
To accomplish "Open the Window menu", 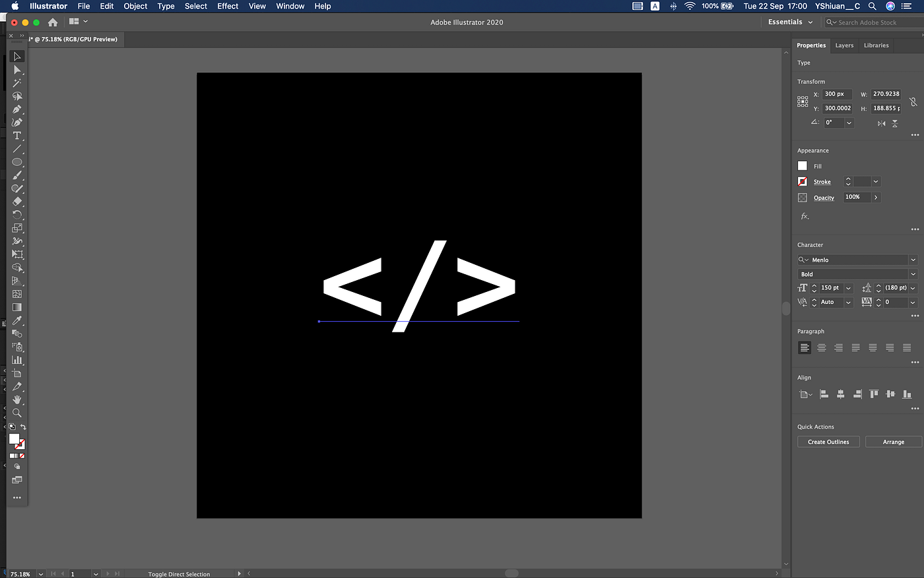I will pos(290,6).
